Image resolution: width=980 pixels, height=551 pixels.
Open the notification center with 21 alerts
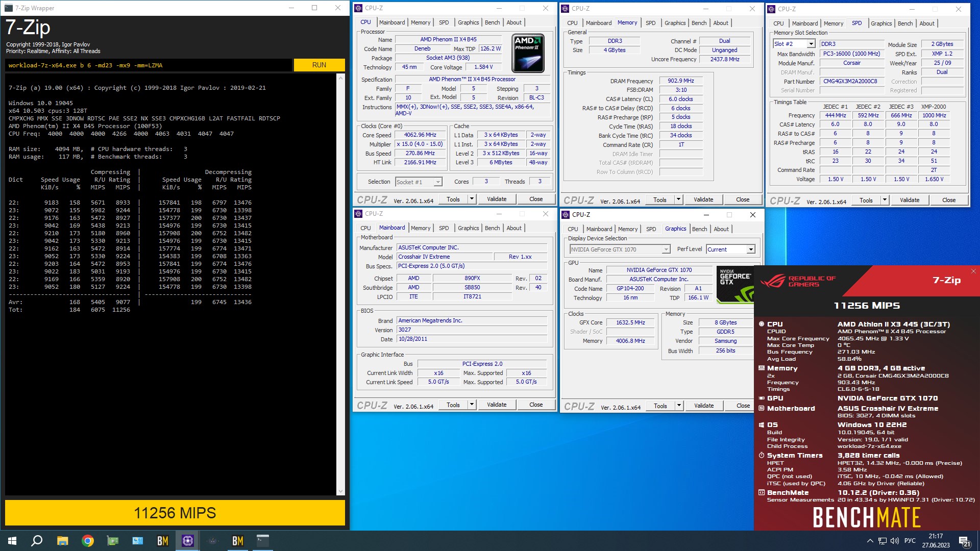click(965, 541)
